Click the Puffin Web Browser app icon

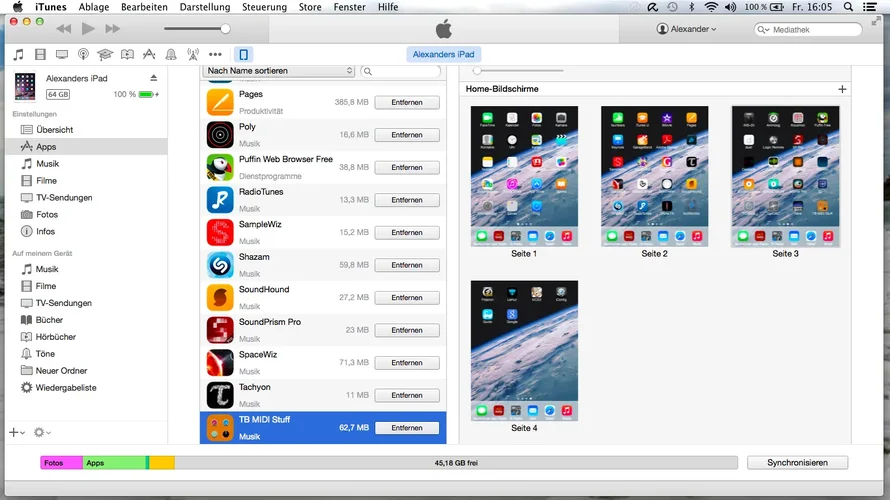click(x=220, y=167)
